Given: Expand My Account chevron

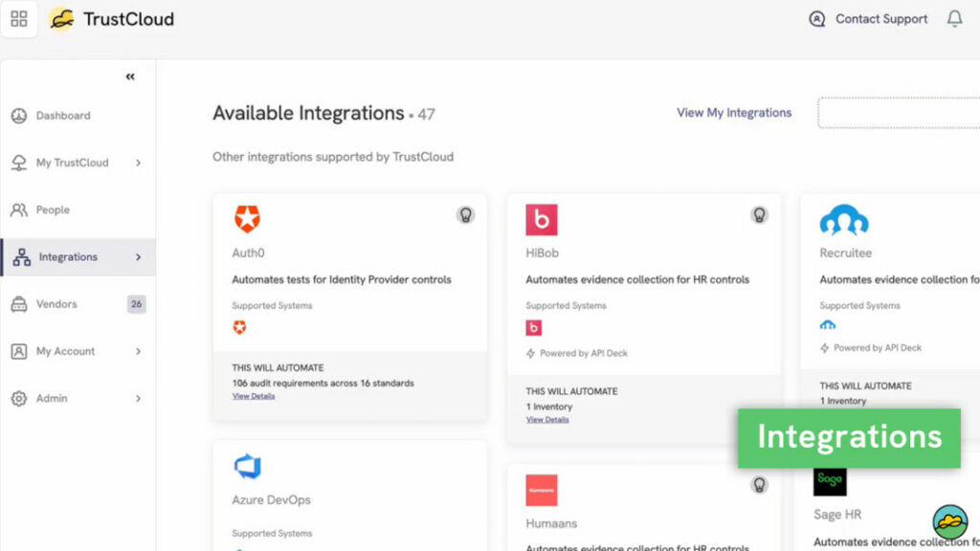Looking at the screenshot, I should 138,351.
